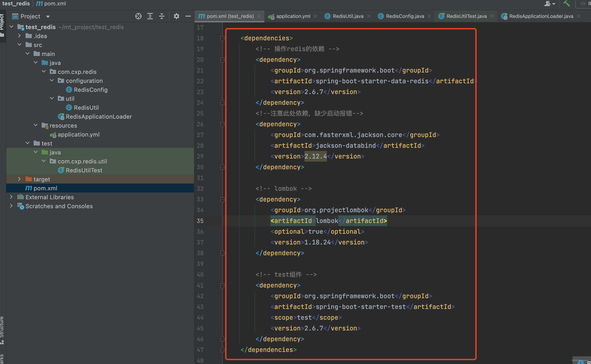Click fold end marker at line 24
This screenshot has height=364, width=591.
tap(222, 103)
